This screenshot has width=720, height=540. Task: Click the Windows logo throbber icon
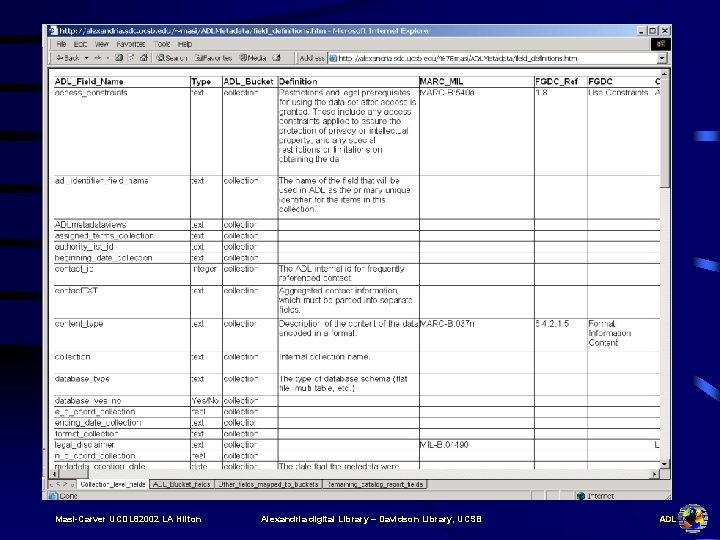click(x=661, y=44)
